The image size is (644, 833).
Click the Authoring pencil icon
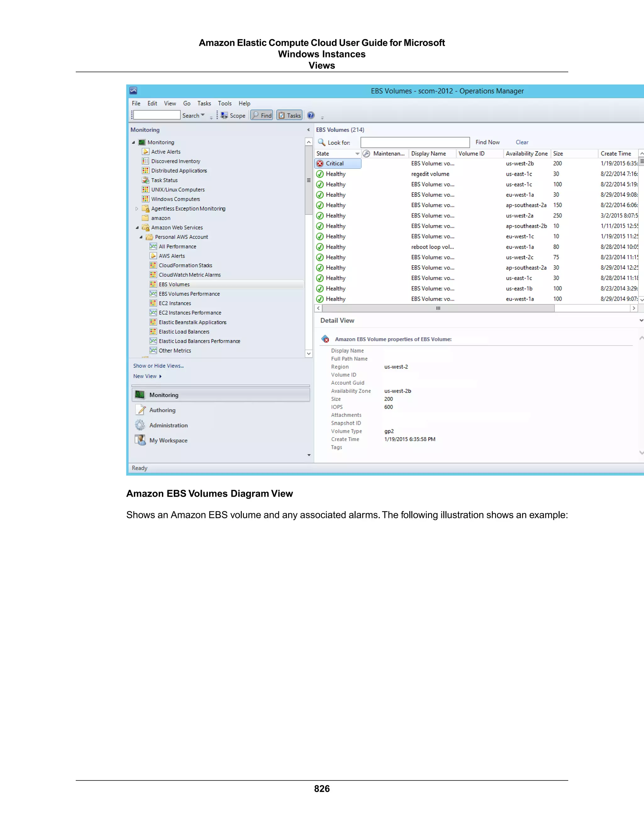(x=141, y=410)
